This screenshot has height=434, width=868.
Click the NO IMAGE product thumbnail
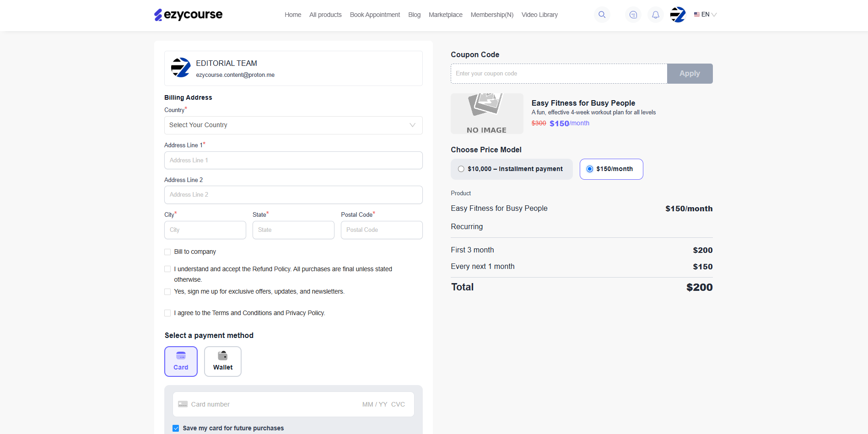[x=487, y=113]
